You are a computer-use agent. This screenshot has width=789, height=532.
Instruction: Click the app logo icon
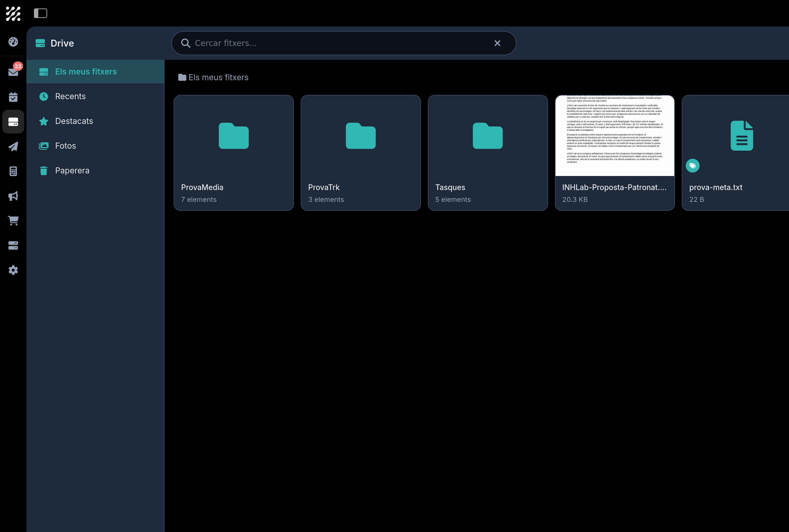pyautogui.click(x=13, y=14)
